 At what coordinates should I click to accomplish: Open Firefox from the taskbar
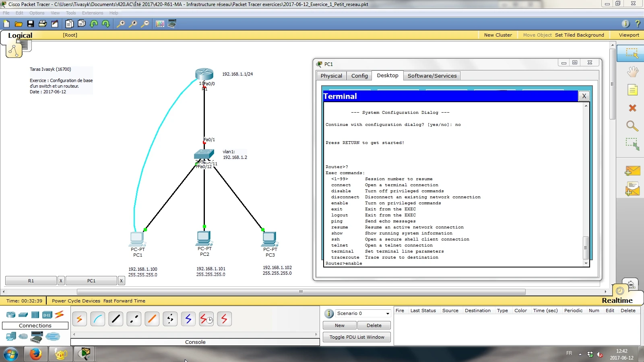(x=36, y=354)
